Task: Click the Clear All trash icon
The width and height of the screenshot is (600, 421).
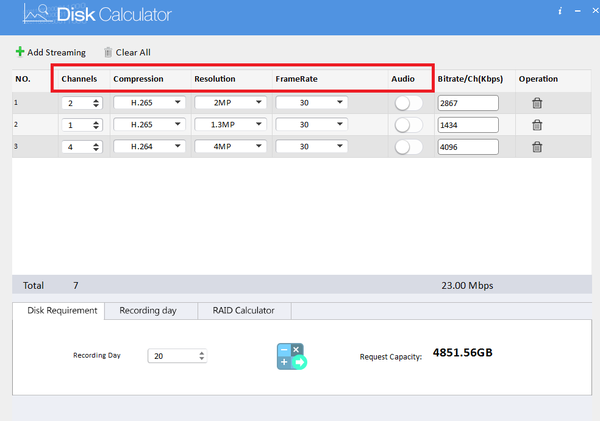Action: [x=108, y=52]
